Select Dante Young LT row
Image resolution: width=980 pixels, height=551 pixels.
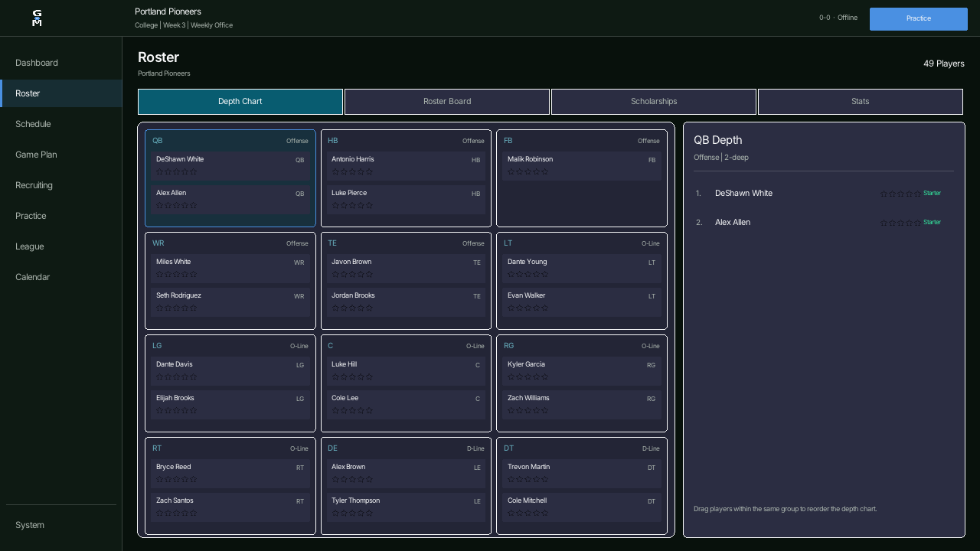pos(582,269)
